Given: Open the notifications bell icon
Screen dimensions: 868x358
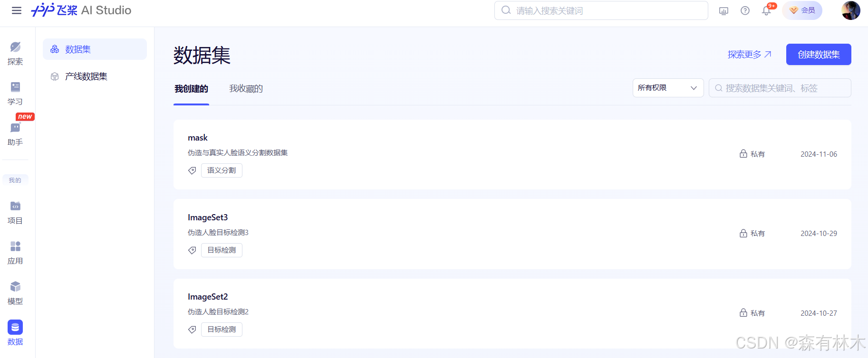Looking at the screenshot, I should click(766, 10).
